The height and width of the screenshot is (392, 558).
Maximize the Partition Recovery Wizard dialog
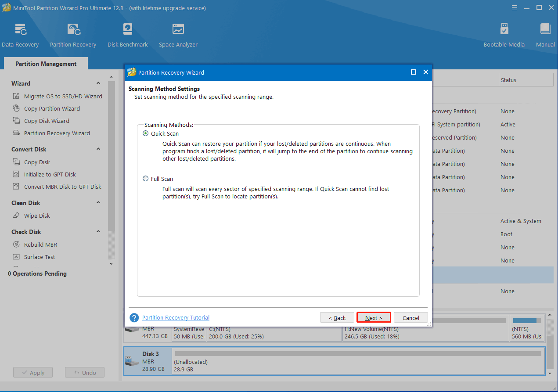click(413, 72)
